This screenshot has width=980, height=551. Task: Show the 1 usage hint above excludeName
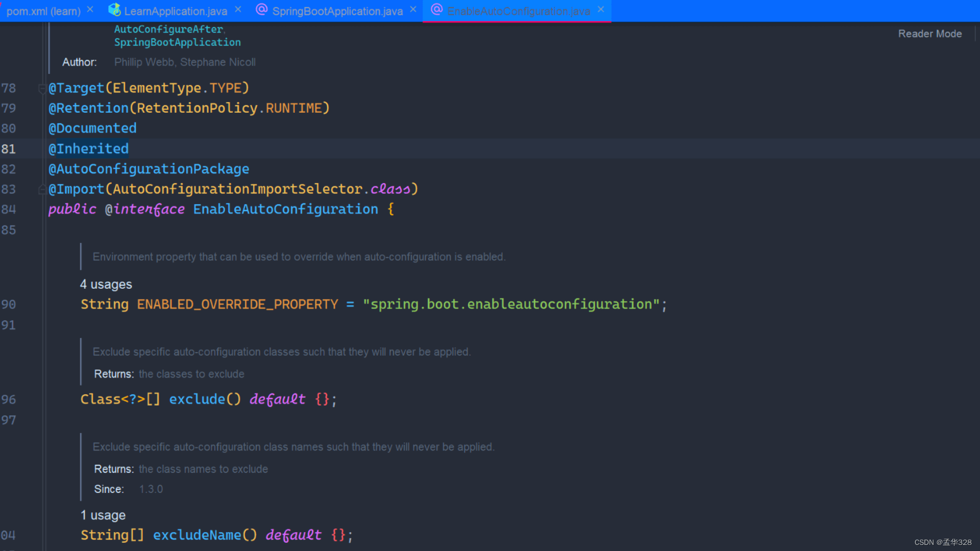coord(103,515)
